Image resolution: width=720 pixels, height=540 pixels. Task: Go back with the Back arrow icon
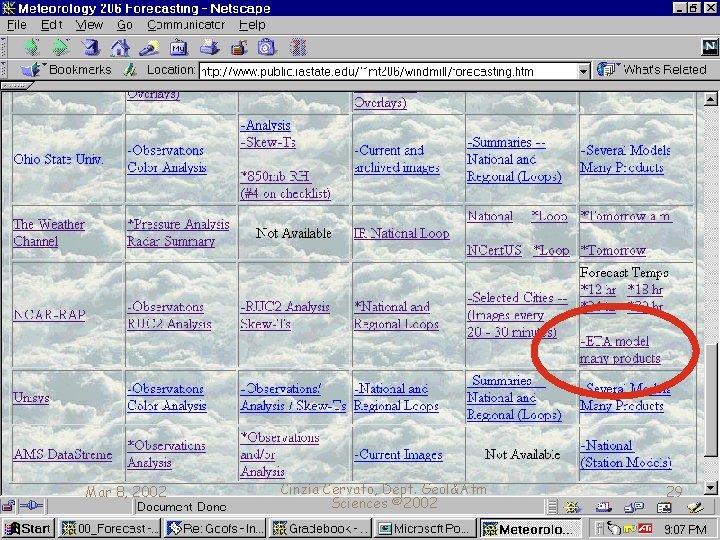32,47
